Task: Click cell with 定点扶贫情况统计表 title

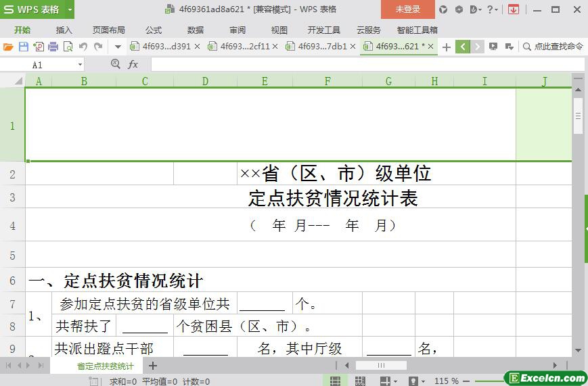Action: 333,198
